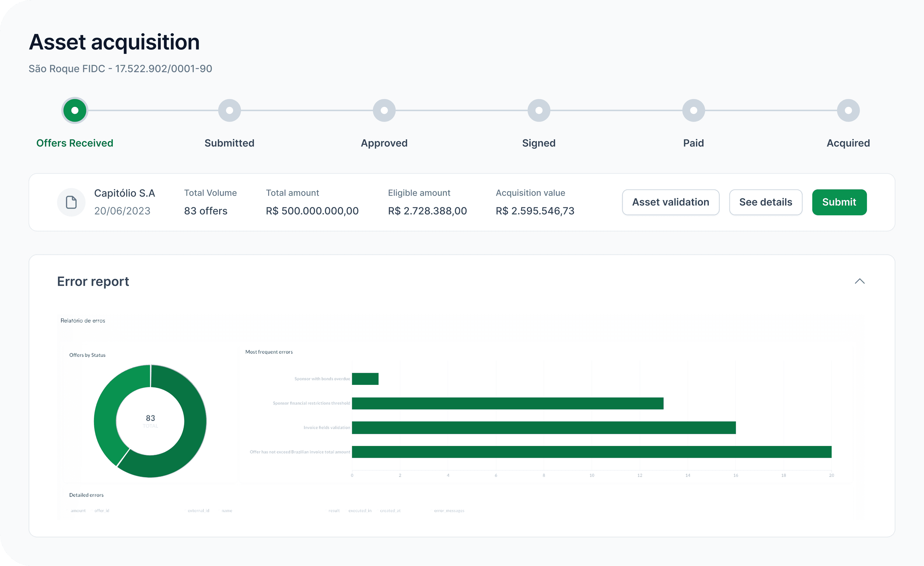Screen dimensions: 924x566
Task: Click the Paid step circle
Action: (693, 111)
